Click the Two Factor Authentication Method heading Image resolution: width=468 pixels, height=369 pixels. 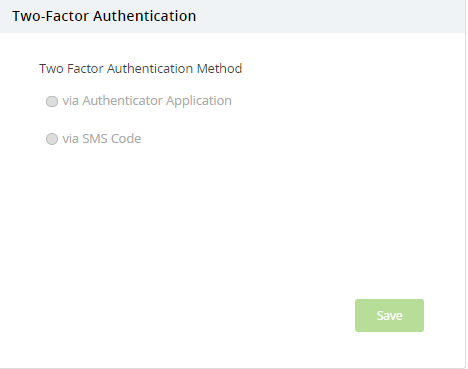point(141,69)
